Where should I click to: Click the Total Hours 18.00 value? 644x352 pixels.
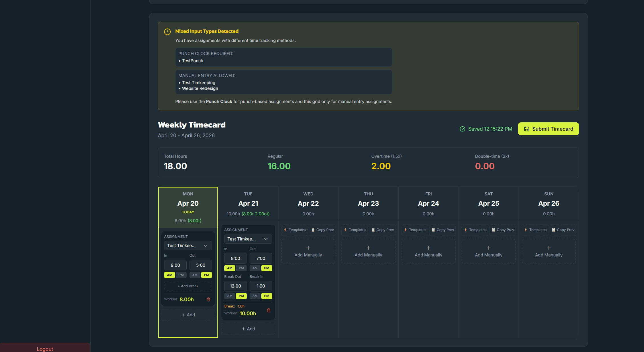175,166
